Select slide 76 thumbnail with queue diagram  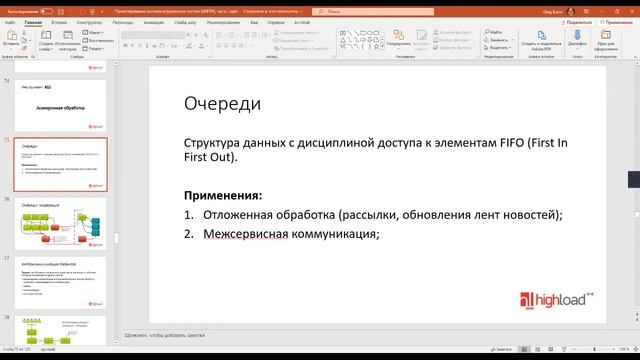[60, 224]
